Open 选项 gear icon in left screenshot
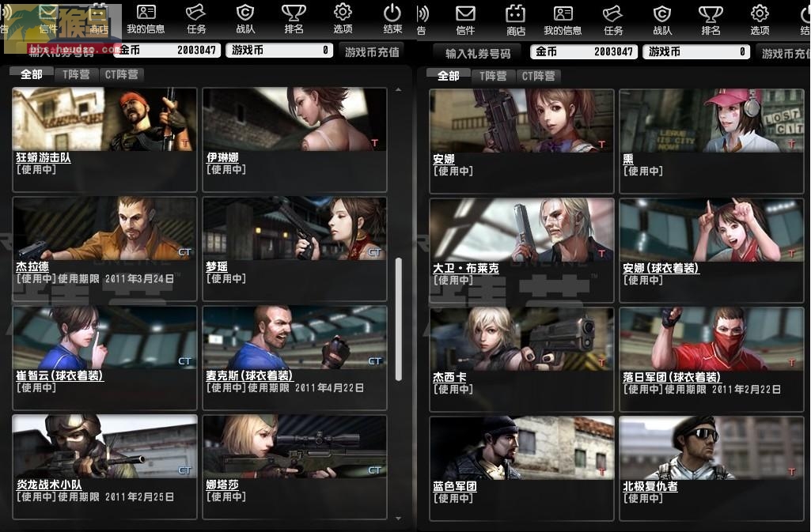 tap(343, 19)
